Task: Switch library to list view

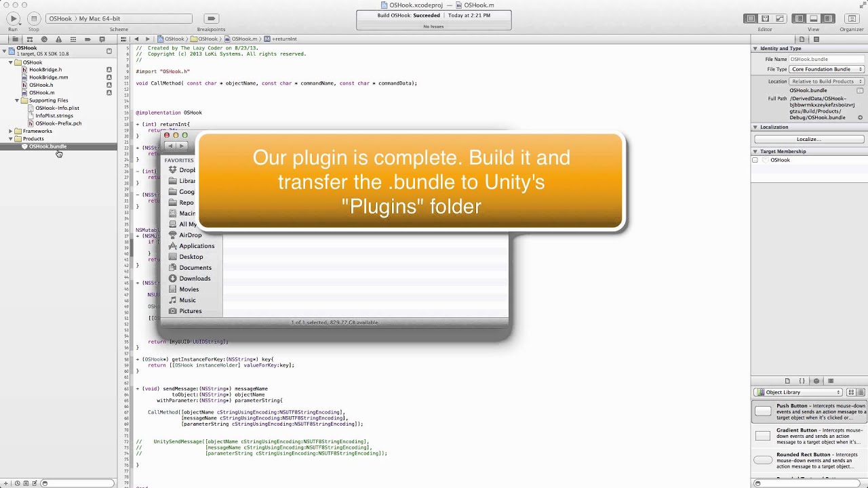Action: (861, 392)
